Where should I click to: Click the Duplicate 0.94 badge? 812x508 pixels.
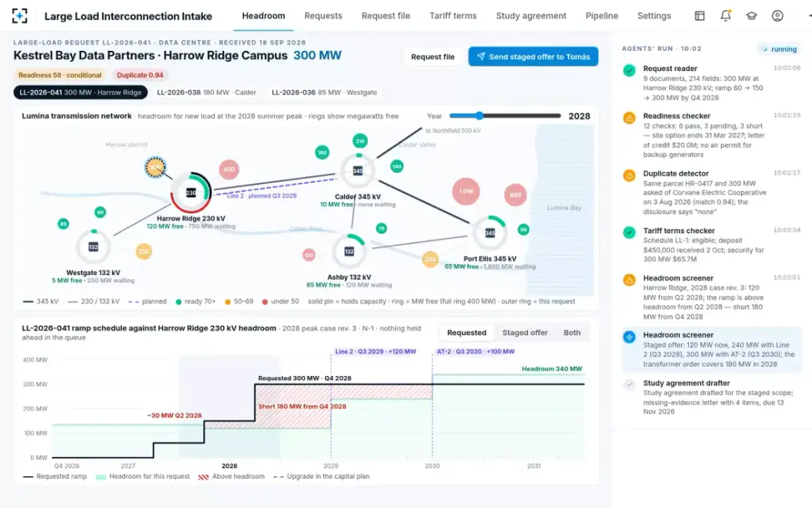pos(140,75)
